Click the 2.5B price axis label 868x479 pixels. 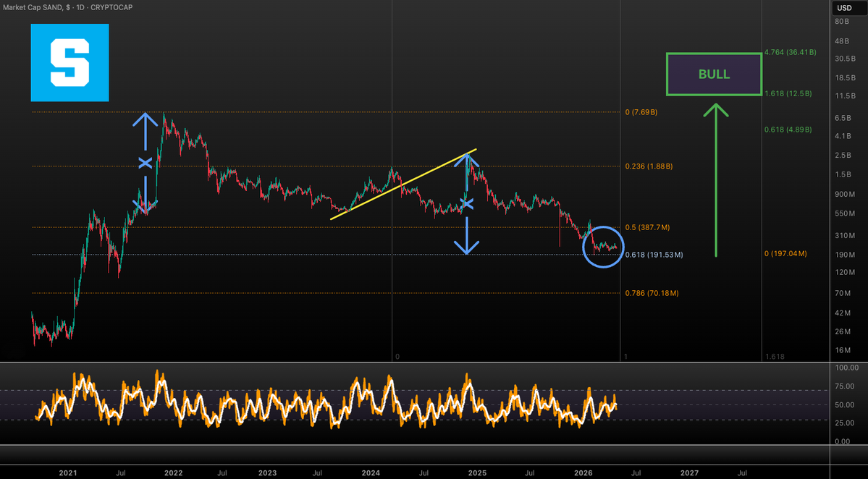(843, 156)
